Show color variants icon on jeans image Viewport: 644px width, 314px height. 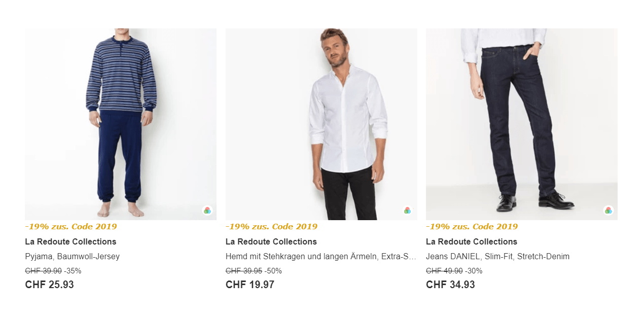[608, 211]
